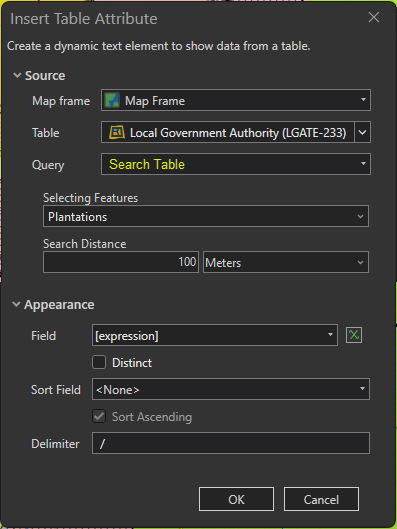Close the Insert Table Attribute dialog
The width and height of the screenshot is (397, 529).
pyautogui.click(x=374, y=17)
